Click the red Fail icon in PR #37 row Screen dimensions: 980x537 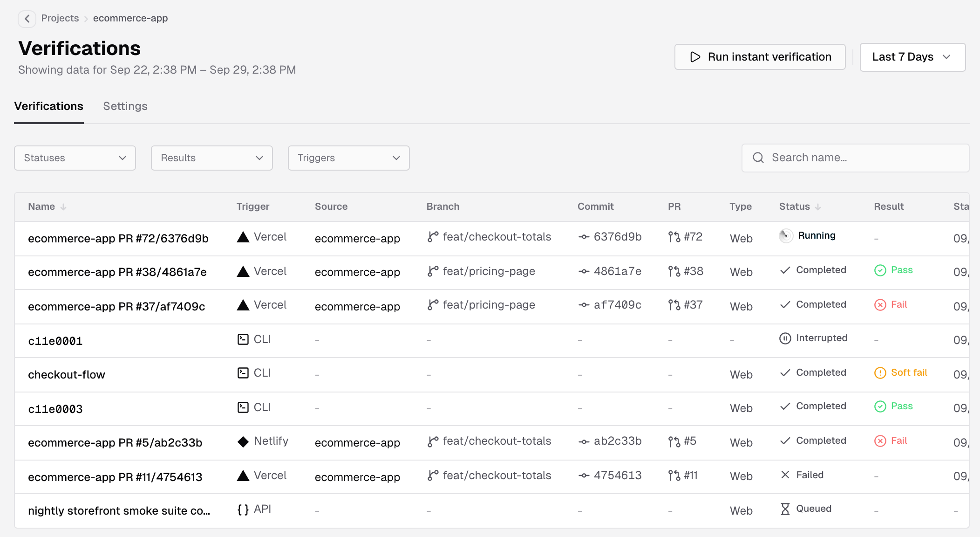(x=880, y=305)
